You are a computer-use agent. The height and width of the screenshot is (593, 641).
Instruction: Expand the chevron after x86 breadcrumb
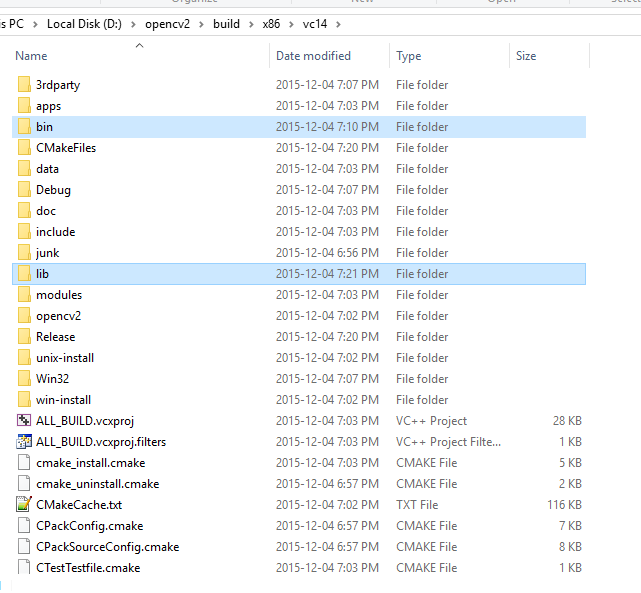click(291, 25)
